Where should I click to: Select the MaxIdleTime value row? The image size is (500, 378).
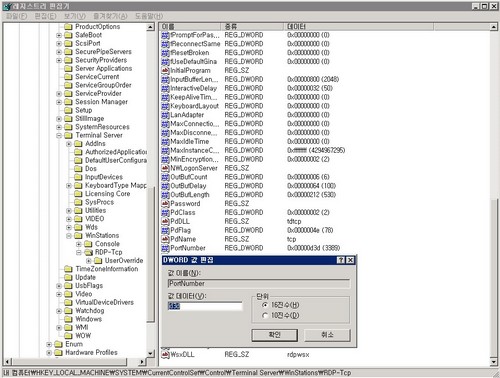pos(190,142)
